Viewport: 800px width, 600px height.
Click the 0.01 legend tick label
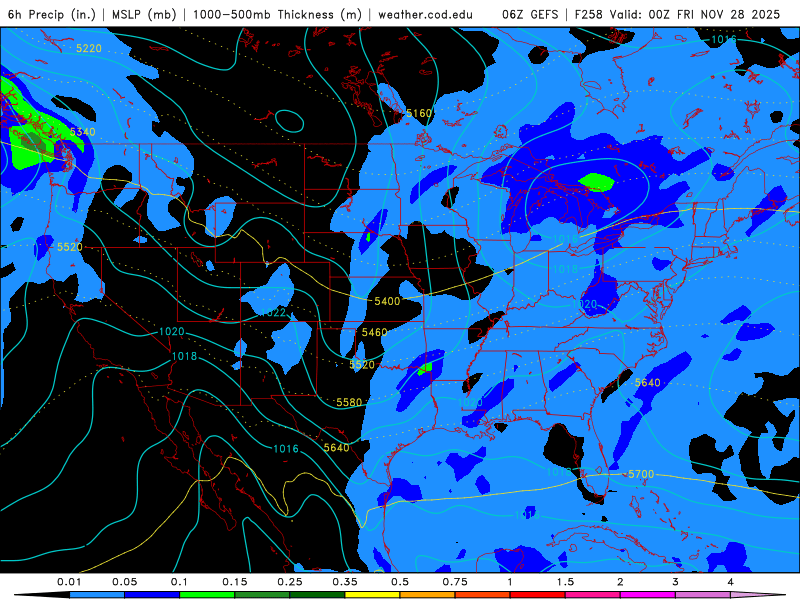coord(69,582)
